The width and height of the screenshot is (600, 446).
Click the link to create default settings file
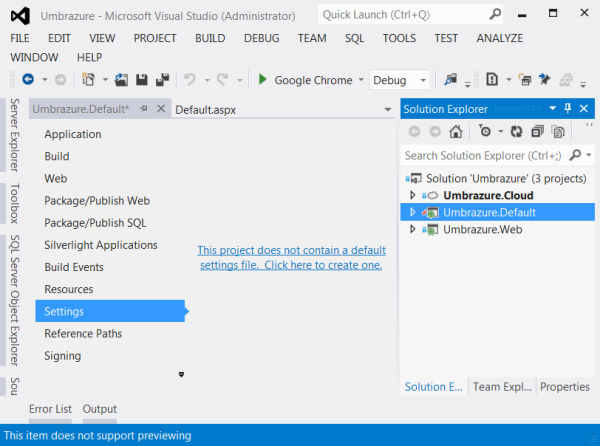pyautogui.click(x=290, y=257)
